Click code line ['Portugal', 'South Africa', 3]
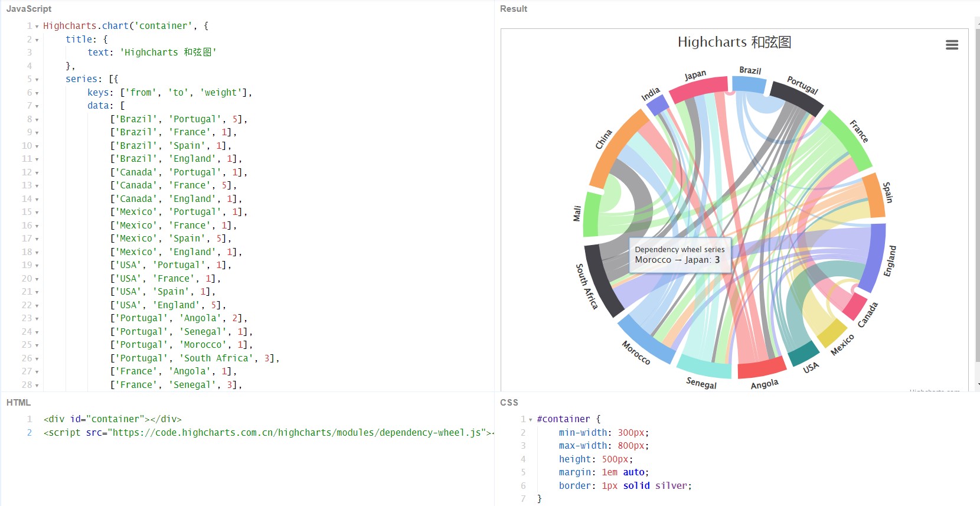This screenshot has height=506, width=980. tap(194, 358)
